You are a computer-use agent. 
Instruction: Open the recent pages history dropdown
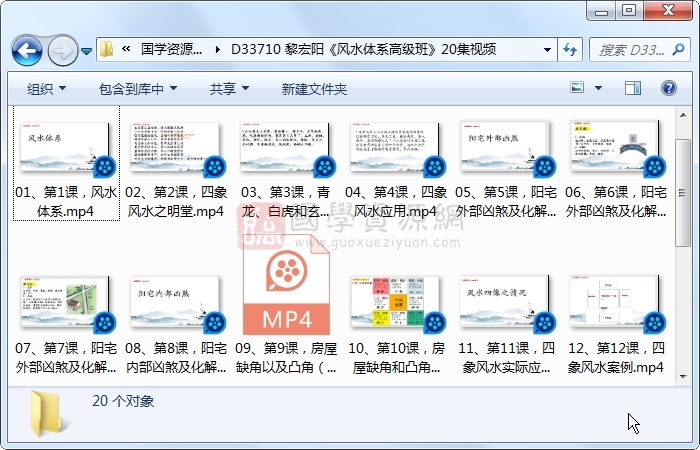(87, 51)
